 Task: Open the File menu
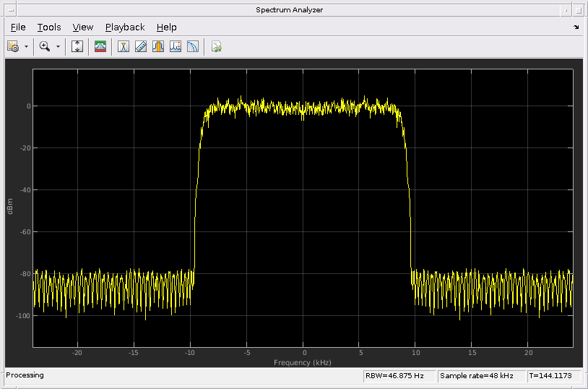point(18,27)
